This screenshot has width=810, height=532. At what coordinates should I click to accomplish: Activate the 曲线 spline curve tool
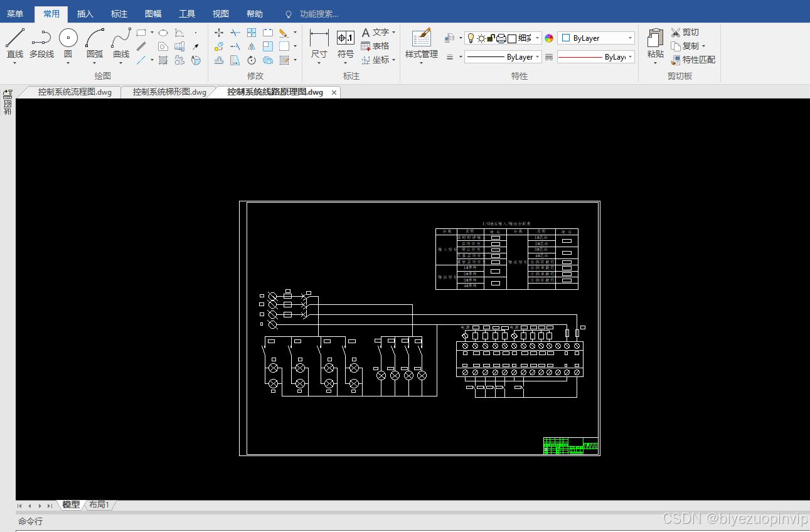[121, 44]
